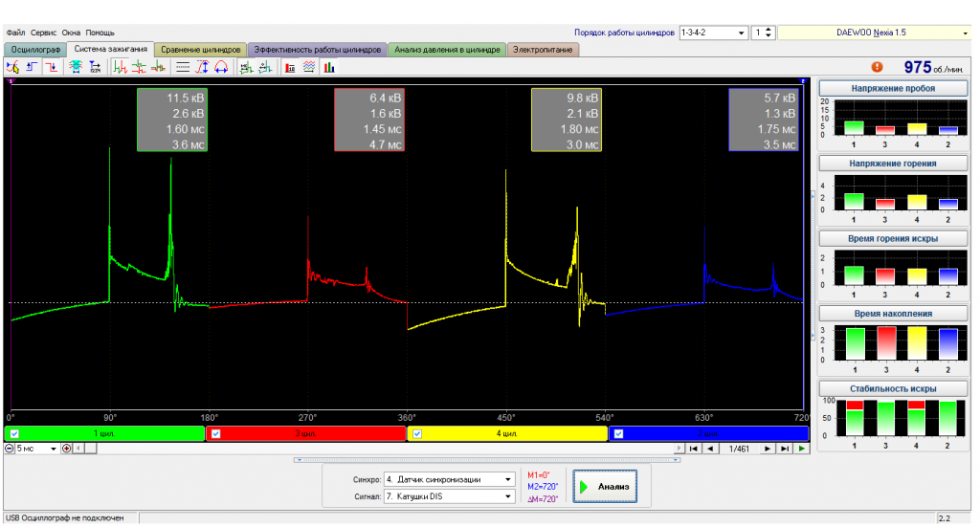Adjust the first cylinder number stepper

(x=768, y=33)
